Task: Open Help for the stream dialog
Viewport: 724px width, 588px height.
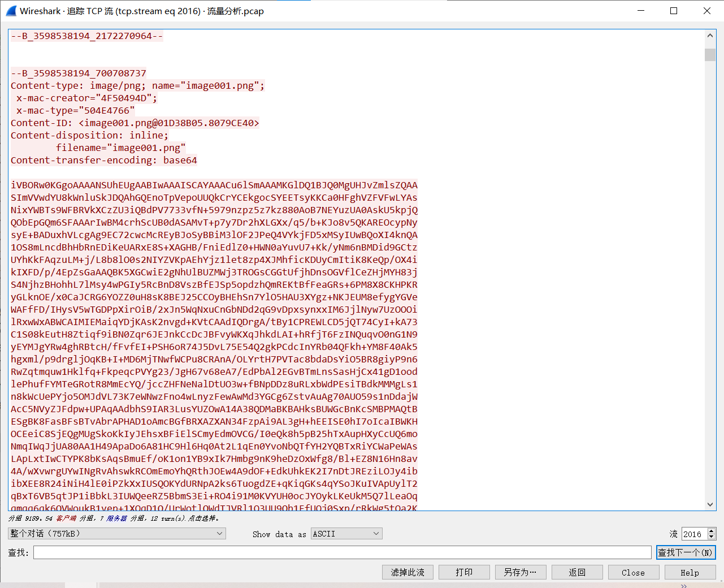Action: click(x=690, y=572)
